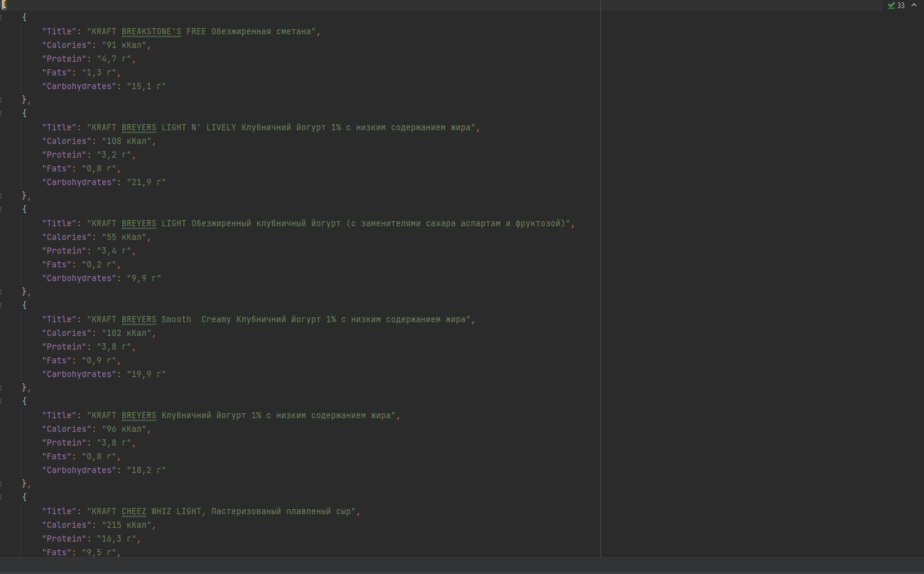
Task: Collapse the LIGHT N' LIVELY object at its opening brace
Action: (x=1, y=113)
